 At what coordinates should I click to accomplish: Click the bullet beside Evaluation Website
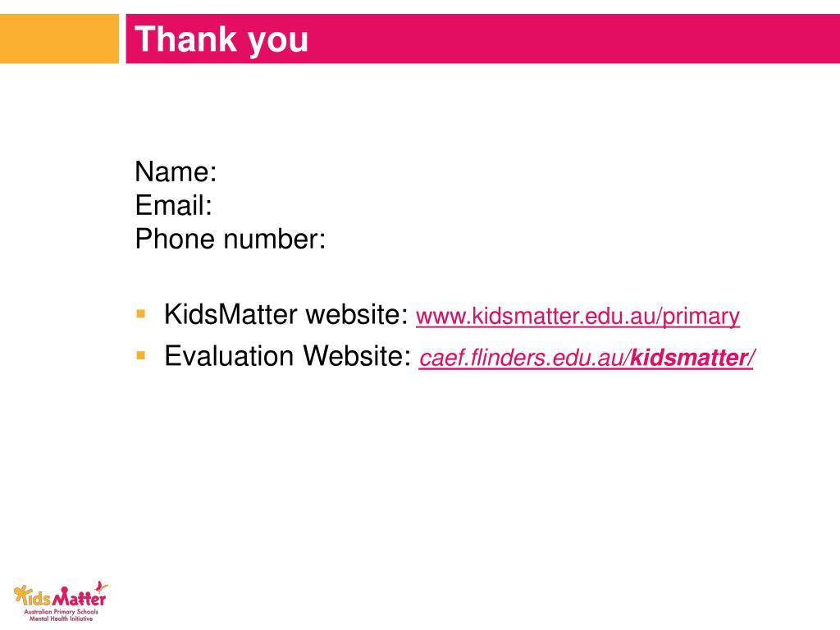tap(141, 355)
